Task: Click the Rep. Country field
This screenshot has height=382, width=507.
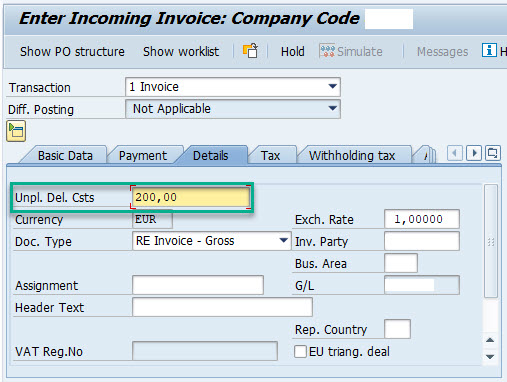Action: (x=397, y=329)
